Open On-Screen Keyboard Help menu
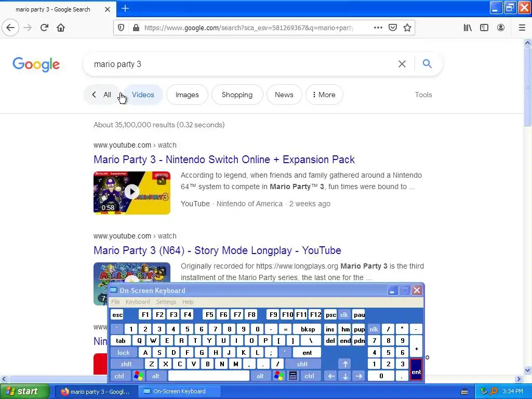 [x=188, y=302]
